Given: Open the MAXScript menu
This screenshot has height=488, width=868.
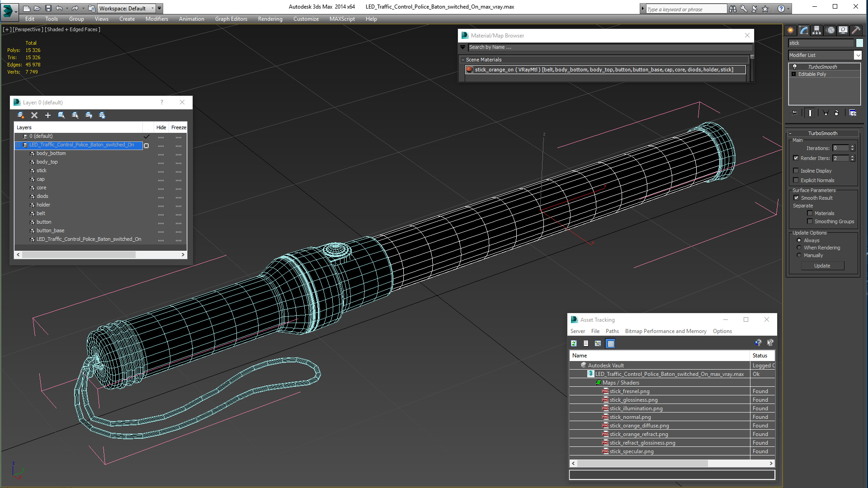Looking at the screenshot, I should [342, 19].
